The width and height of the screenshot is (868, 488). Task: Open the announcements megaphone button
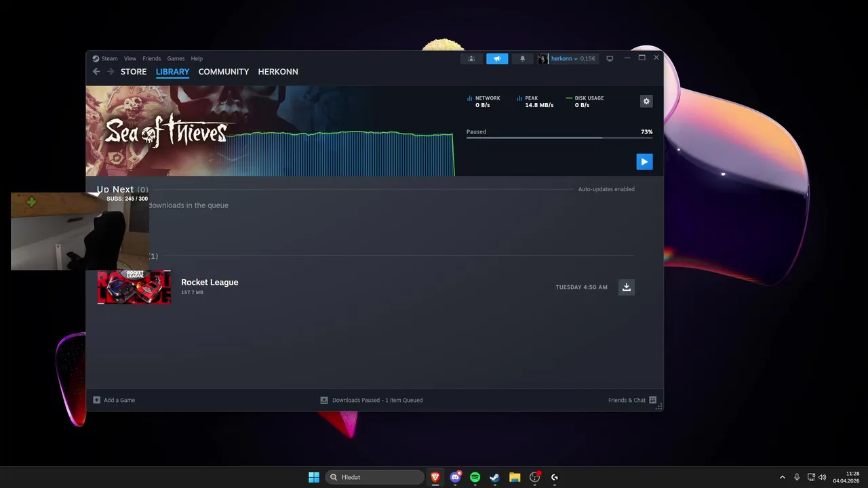497,59
